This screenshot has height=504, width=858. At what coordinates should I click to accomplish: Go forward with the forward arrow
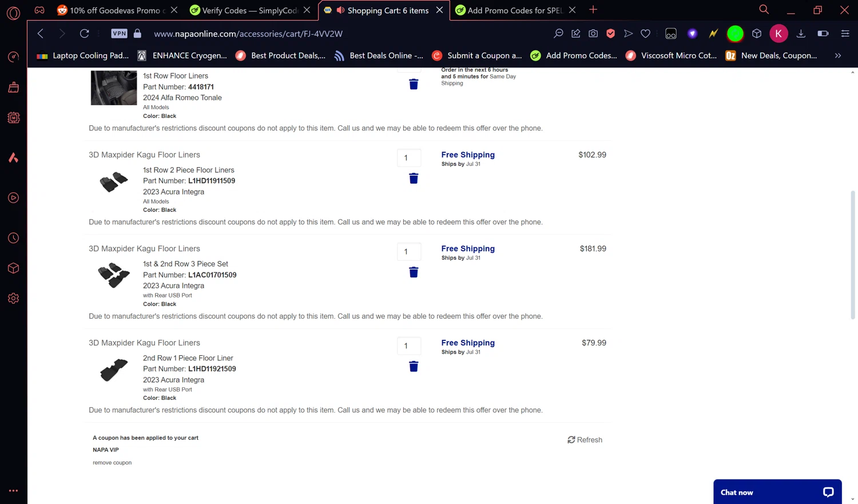click(62, 34)
